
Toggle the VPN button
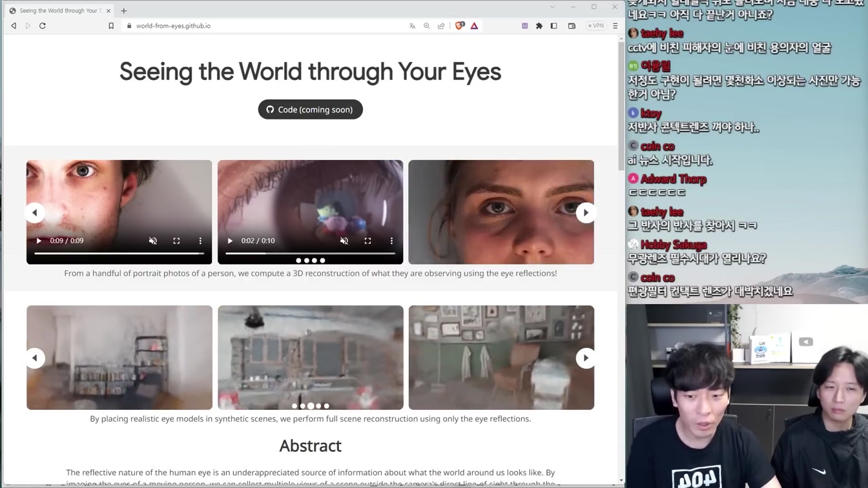(596, 26)
